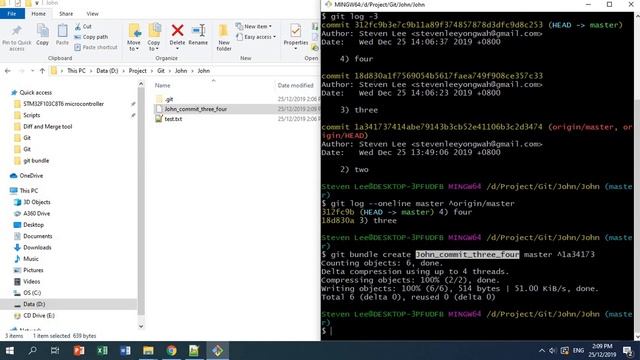The image size is (640, 360).
Task: Open the Easy access dropdown
Action: click(256, 37)
